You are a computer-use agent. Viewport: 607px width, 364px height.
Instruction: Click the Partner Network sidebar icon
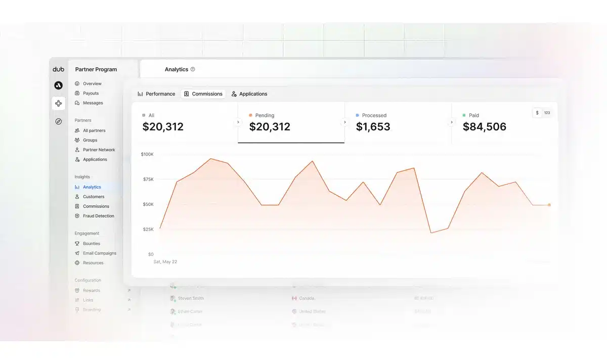coord(77,150)
